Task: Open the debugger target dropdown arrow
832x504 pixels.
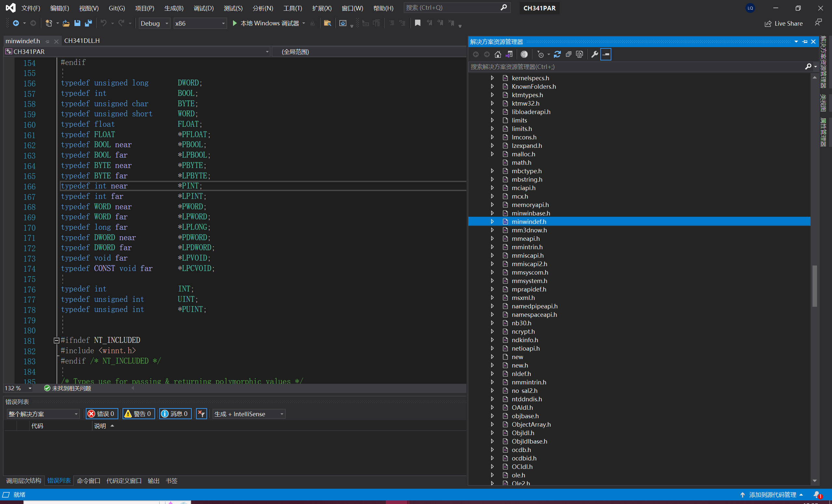Action: [x=304, y=23]
